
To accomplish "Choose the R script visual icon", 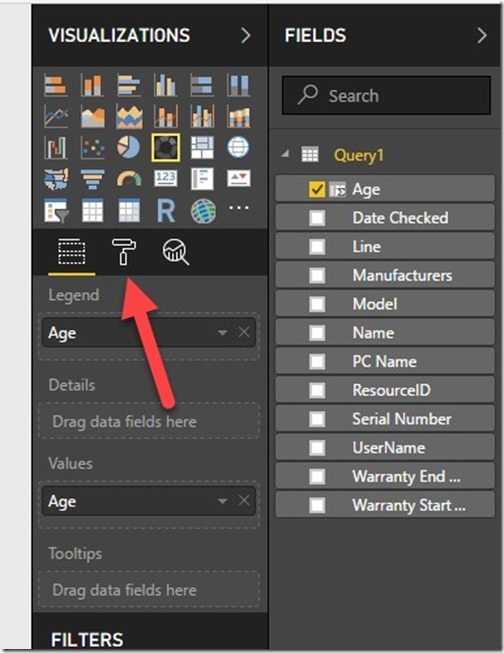I will tap(166, 210).
